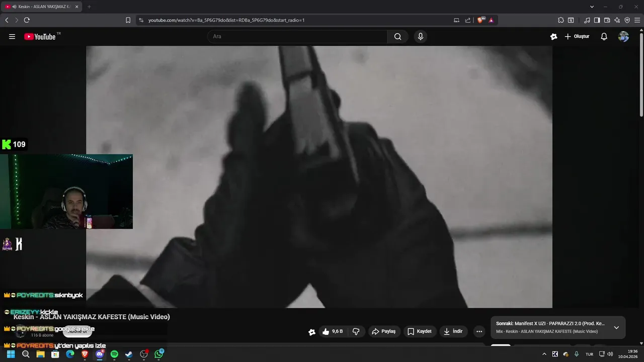Click the page scrollbar up arrow
The height and width of the screenshot is (362, 644).
pyautogui.click(x=641, y=30)
